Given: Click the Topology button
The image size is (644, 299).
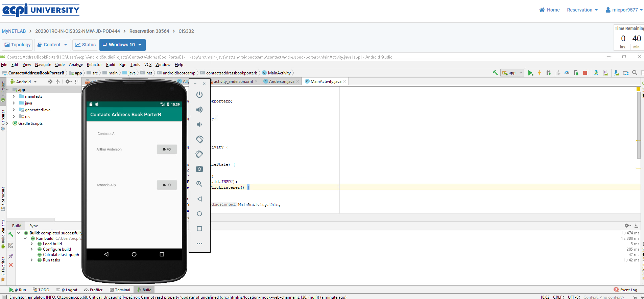Looking at the screenshot, I should (18, 45).
